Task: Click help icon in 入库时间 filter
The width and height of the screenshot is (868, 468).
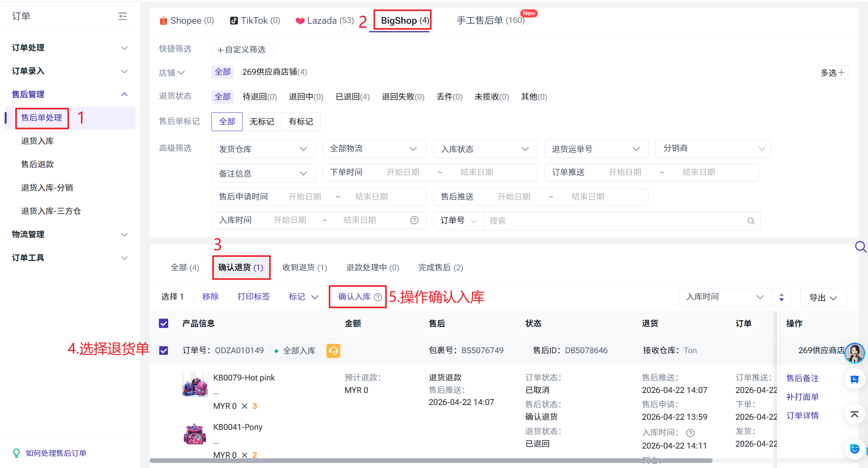Action: click(414, 220)
